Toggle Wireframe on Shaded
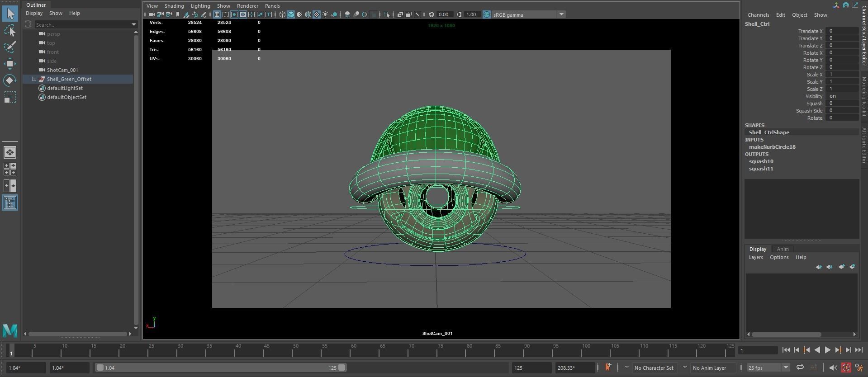The width and height of the screenshot is (868, 377). pos(308,14)
